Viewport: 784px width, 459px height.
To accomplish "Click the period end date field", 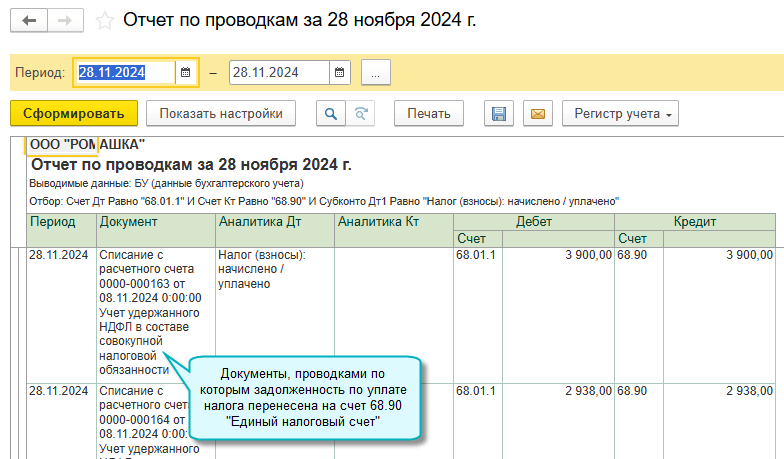I will point(280,72).
